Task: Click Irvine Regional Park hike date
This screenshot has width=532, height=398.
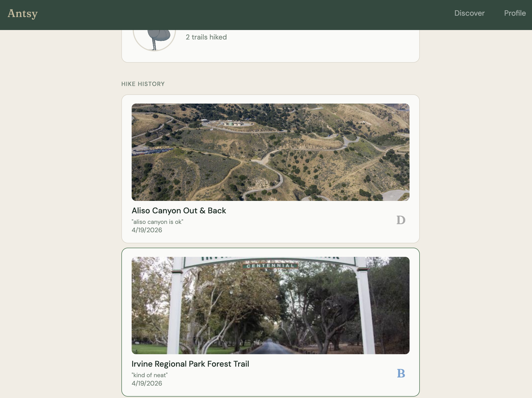Action: [147, 383]
